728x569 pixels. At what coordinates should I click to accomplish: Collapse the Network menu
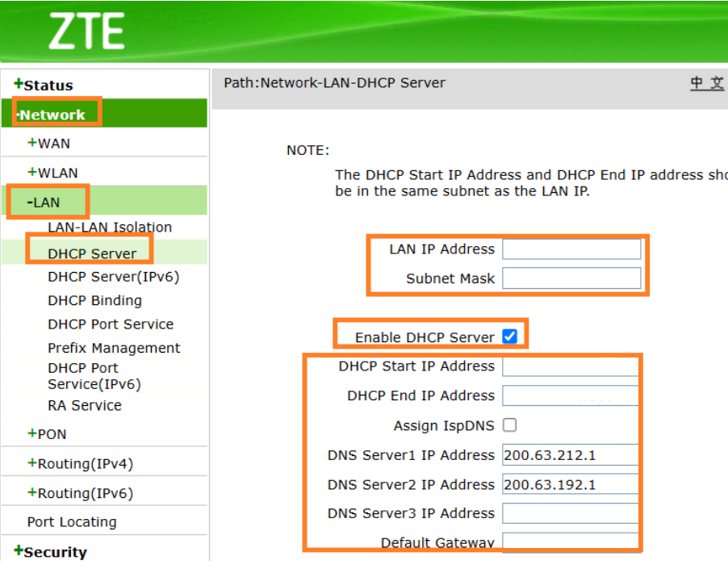click(x=53, y=114)
